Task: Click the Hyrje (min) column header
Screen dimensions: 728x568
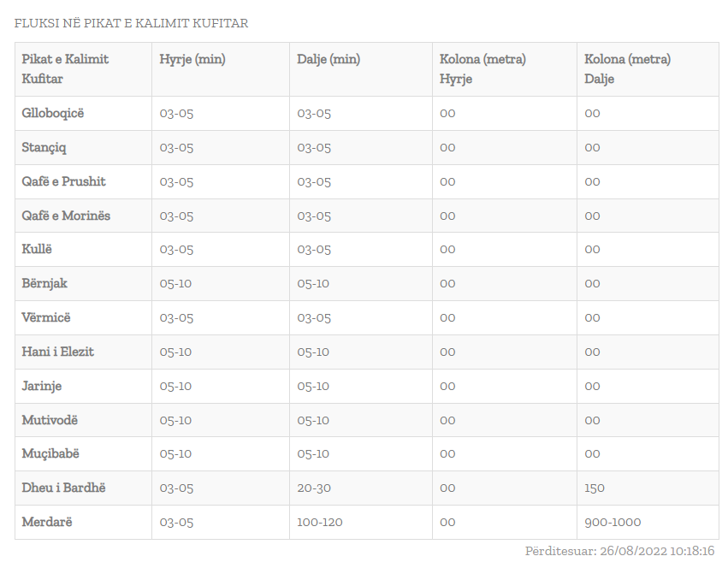Action: tap(192, 59)
